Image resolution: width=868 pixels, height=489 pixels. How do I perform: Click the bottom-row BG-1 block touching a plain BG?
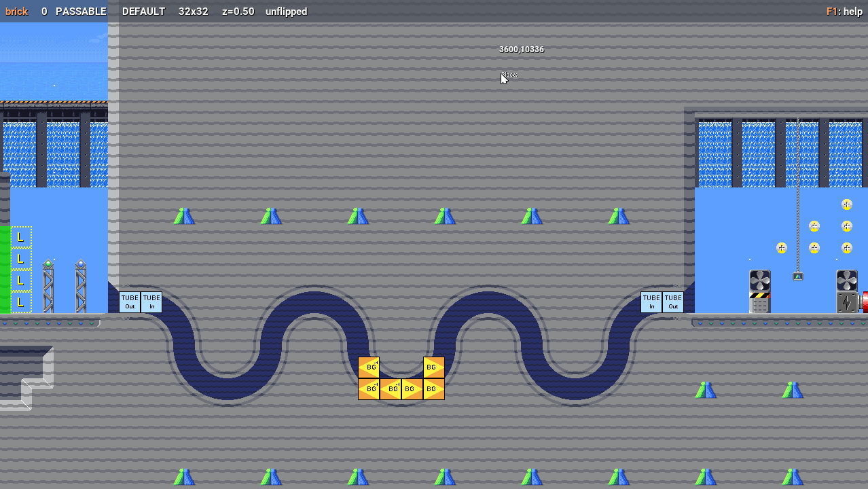click(x=391, y=389)
